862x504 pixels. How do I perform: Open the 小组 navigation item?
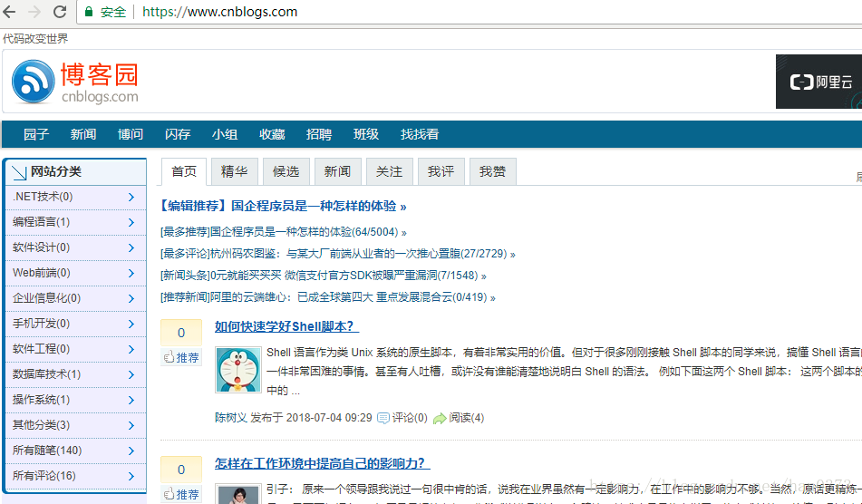[x=225, y=134]
